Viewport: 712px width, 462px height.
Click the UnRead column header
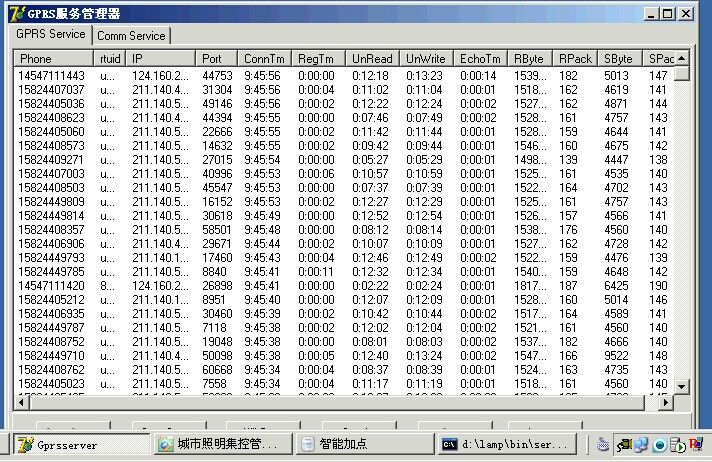pyautogui.click(x=372, y=59)
